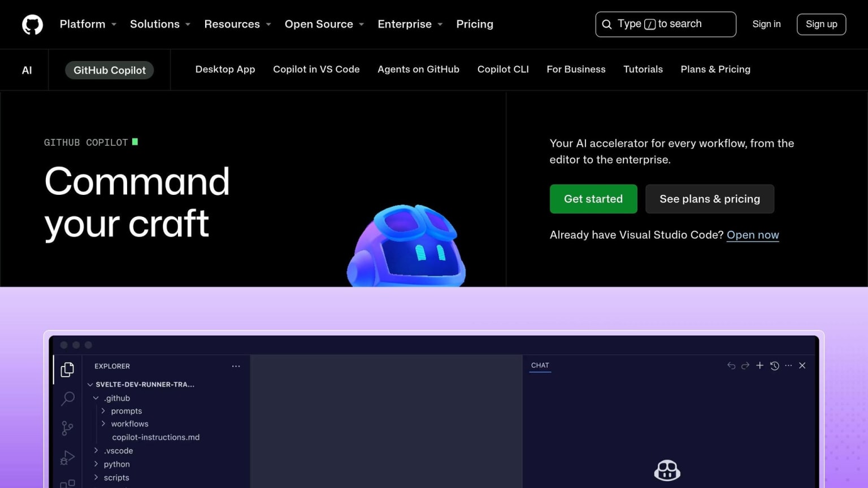The height and width of the screenshot is (488, 868).
Task: Select the GitHub Copilot pill tab
Action: [x=110, y=70]
